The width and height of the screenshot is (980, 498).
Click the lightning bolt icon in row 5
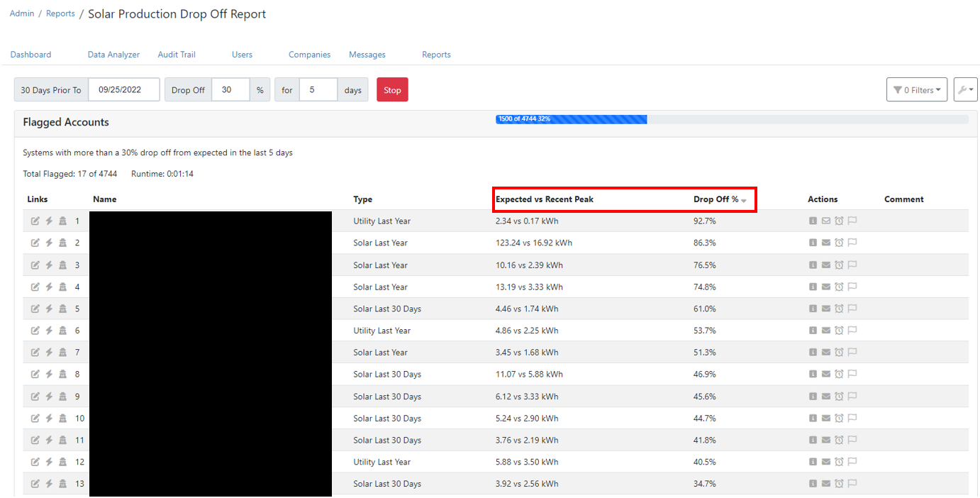tap(49, 309)
